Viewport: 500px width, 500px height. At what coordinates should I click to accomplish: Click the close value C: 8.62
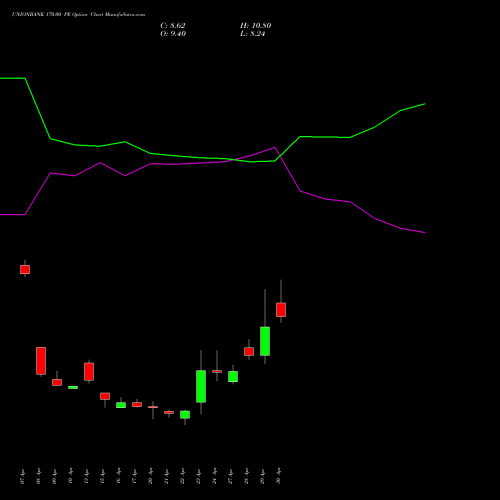point(173,26)
